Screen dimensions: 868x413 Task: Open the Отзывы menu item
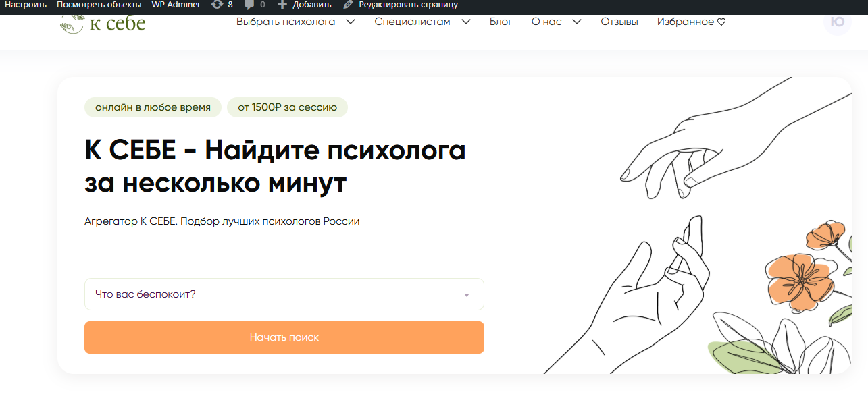619,22
